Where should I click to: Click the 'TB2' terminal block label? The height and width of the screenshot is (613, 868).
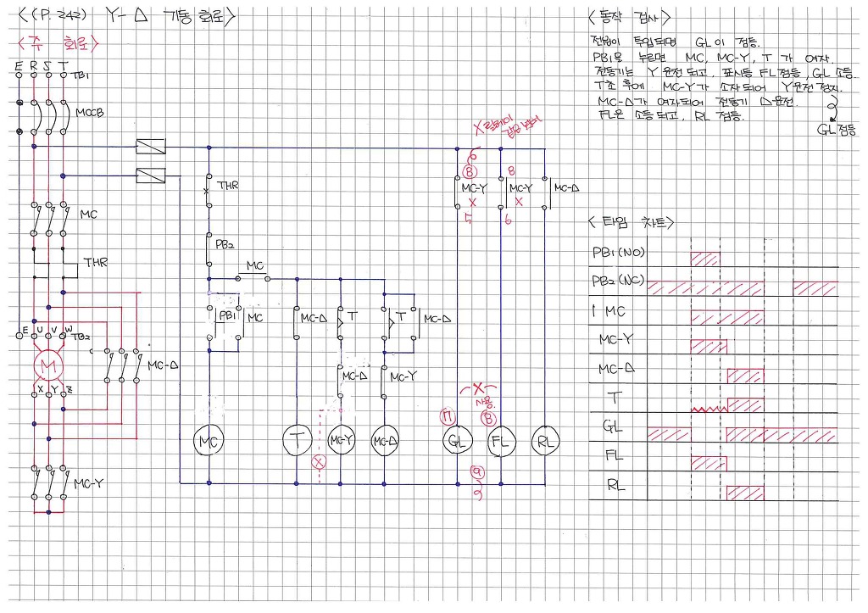pos(81,336)
